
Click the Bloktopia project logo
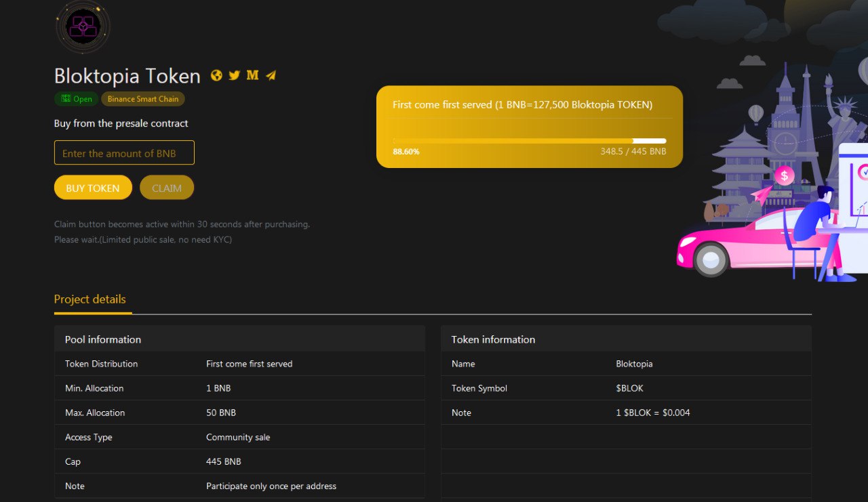coord(82,27)
